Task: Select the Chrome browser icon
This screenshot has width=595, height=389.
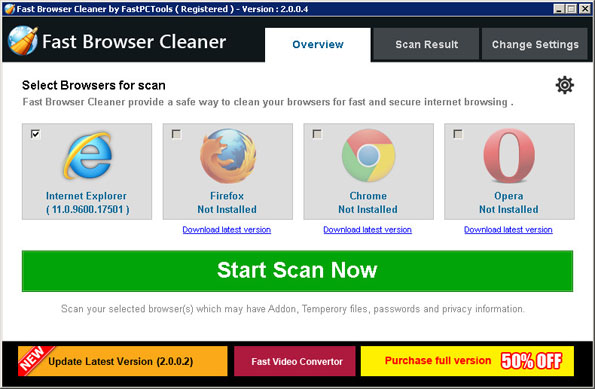Action: pyautogui.click(x=368, y=155)
